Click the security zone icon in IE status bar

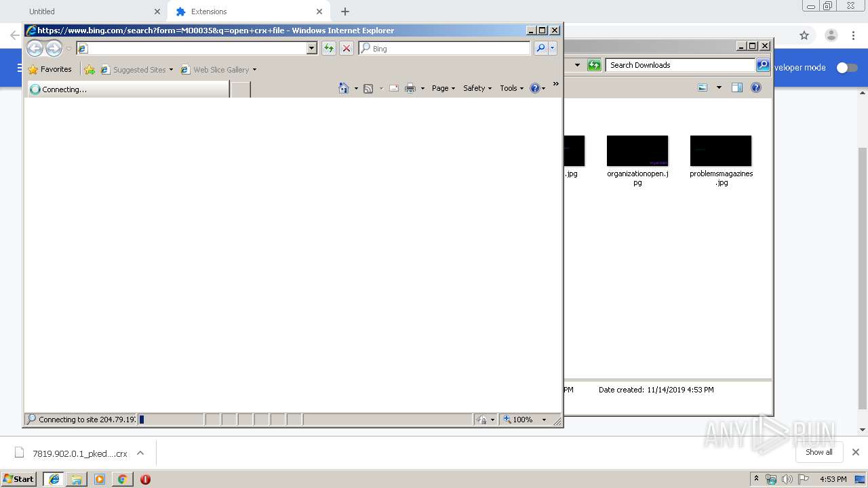click(481, 420)
